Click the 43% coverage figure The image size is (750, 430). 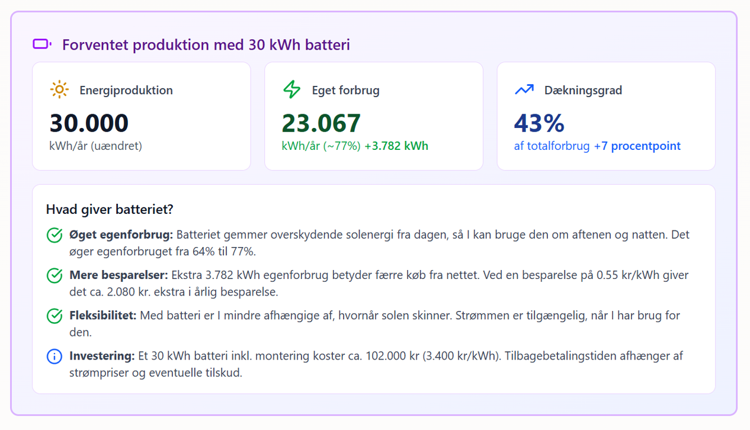[x=539, y=123]
